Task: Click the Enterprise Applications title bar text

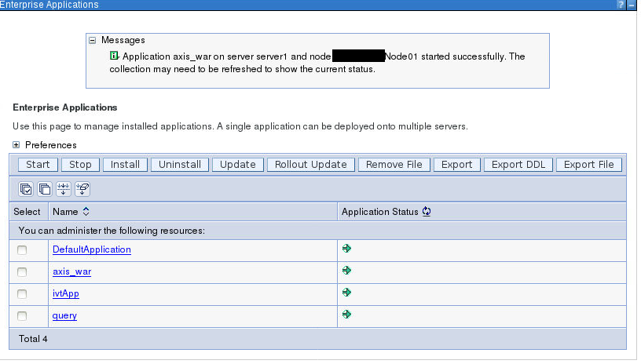Action: (x=49, y=5)
